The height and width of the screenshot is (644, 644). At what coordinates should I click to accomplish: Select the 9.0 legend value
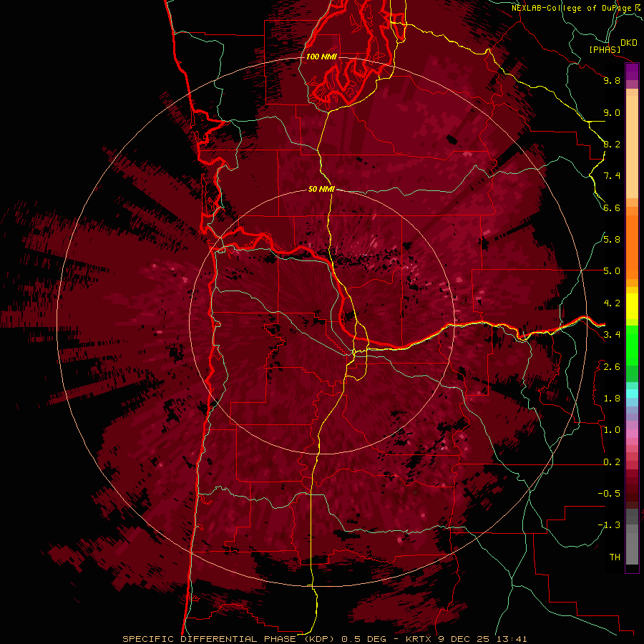click(612, 112)
